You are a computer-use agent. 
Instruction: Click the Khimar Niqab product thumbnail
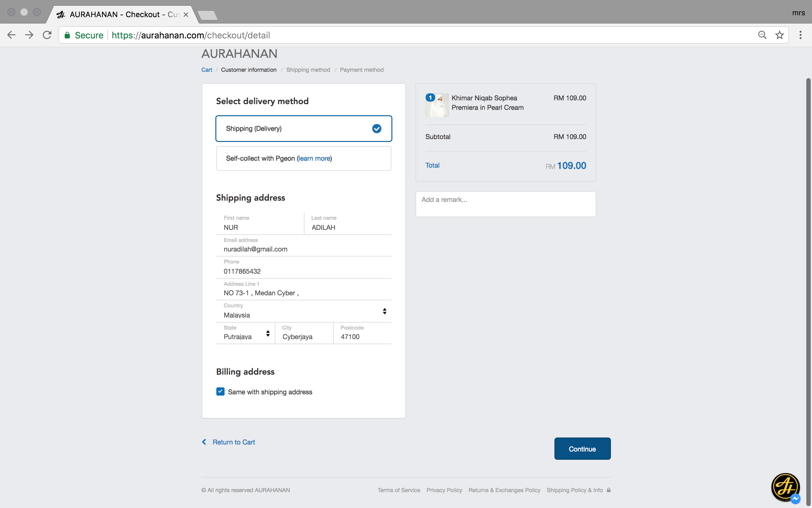pyautogui.click(x=437, y=105)
